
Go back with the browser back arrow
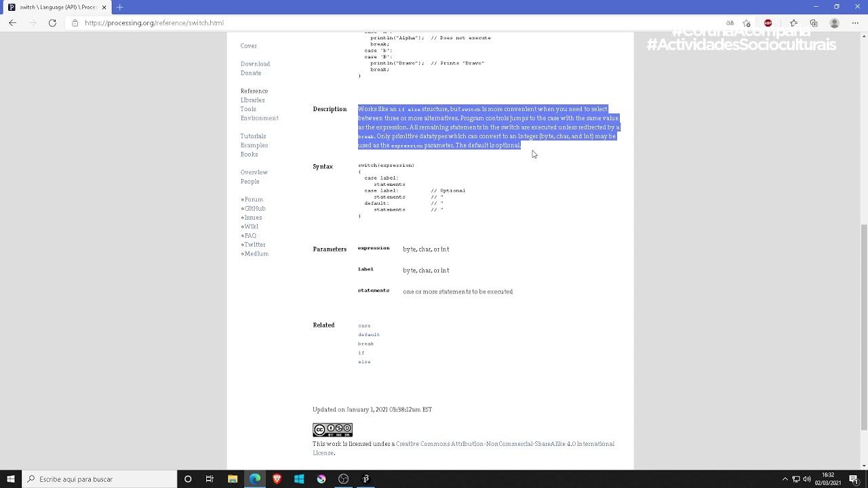click(x=13, y=23)
